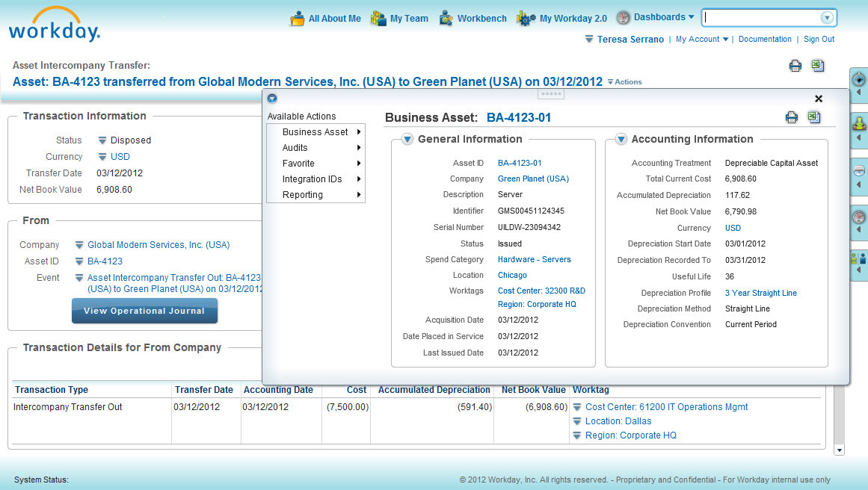Click the Sign Out link
The image size is (868, 490).
pyautogui.click(x=819, y=40)
